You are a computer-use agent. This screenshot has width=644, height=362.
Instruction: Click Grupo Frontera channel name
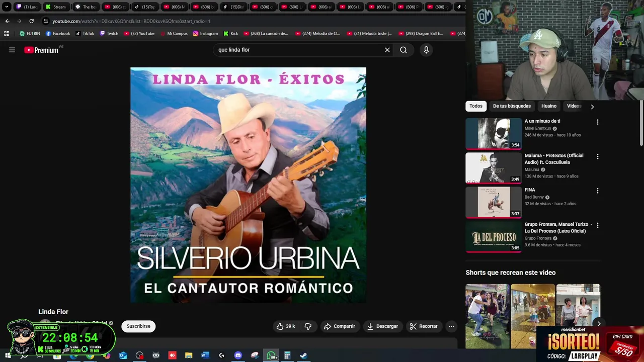click(538, 238)
